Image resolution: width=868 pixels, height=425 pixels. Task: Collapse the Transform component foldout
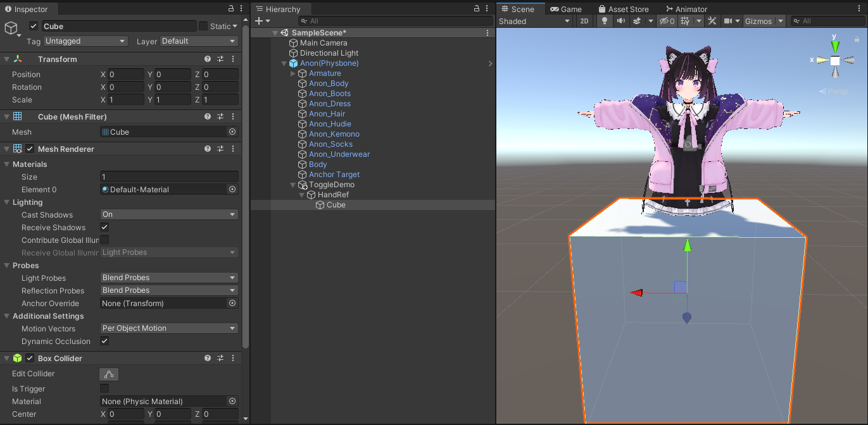coord(6,59)
